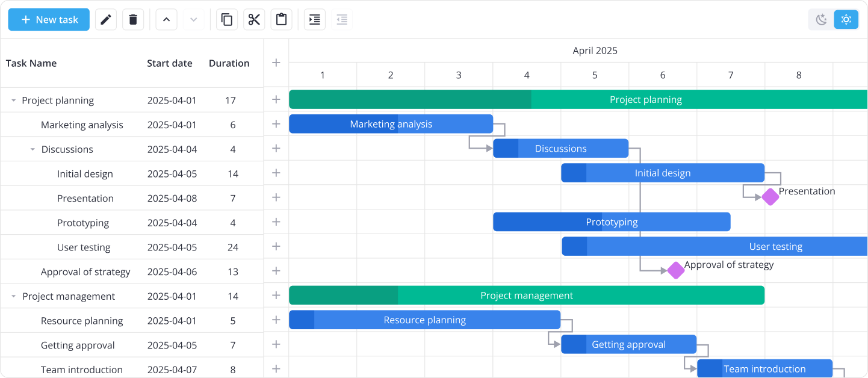Delete task using the trash icon
The width and height of the screenshot is (868, 378).
click(133, 20)
